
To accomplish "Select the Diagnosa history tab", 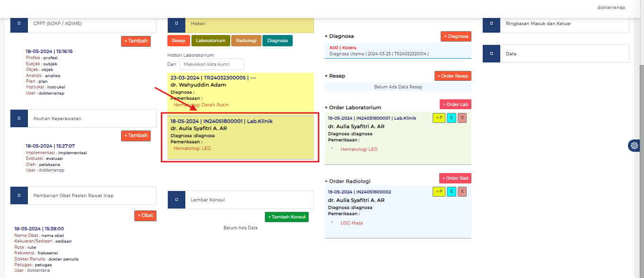I will click(277, 41).
